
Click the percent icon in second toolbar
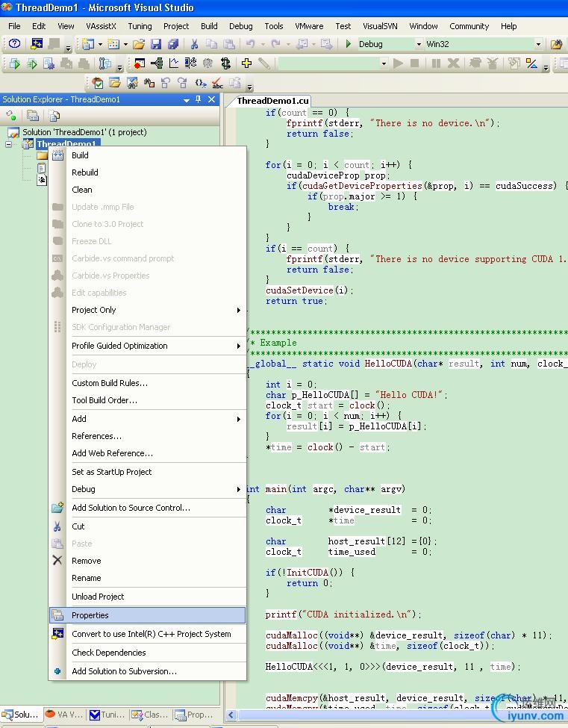point(532,63)
